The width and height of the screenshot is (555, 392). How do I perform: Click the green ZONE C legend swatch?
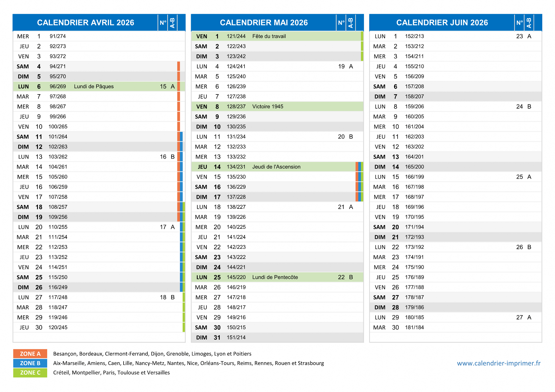30,373
